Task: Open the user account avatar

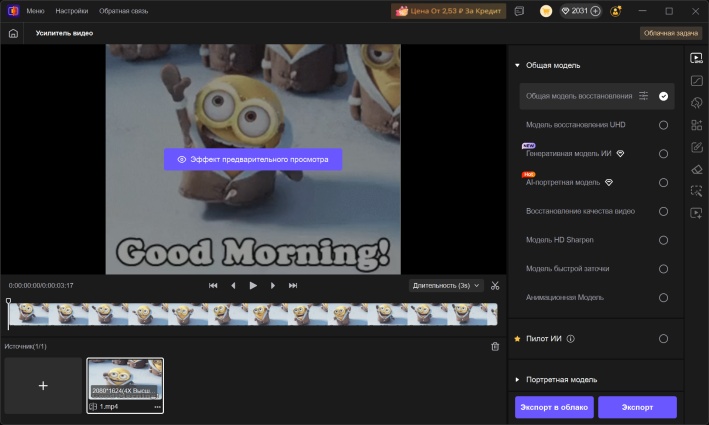Action: tap(615, 11)
